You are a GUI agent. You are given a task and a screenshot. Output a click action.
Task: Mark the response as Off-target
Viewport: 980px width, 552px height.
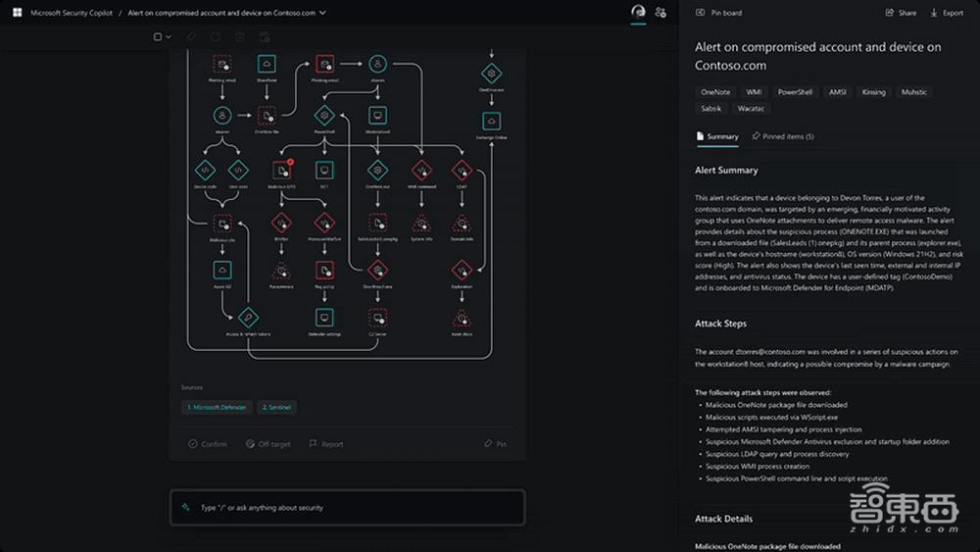(x=268, y=444)
